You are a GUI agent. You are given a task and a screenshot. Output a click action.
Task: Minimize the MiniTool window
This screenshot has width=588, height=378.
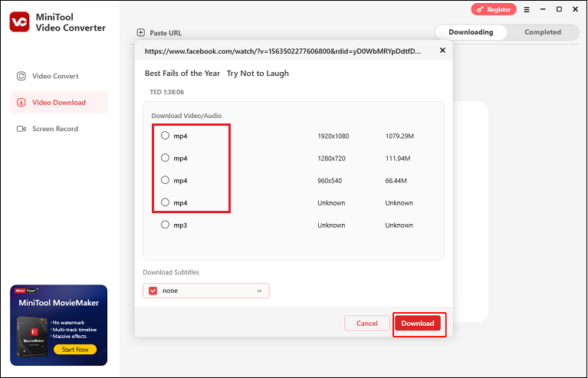pyautogui.click(x=543, y=9)
